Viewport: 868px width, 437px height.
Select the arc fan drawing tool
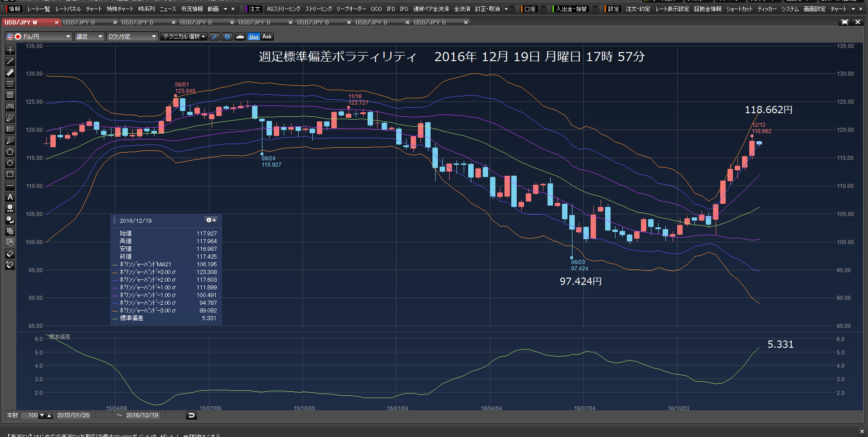click(10, 106)
